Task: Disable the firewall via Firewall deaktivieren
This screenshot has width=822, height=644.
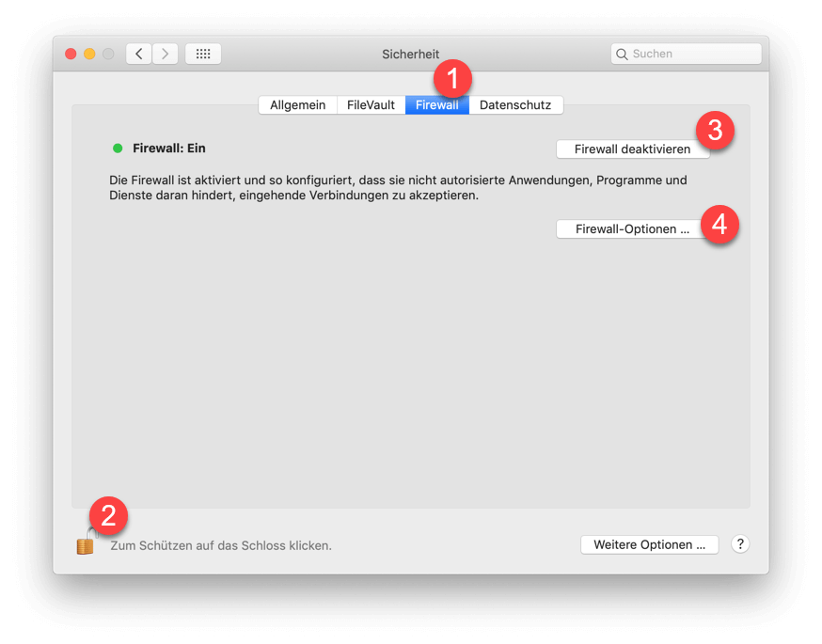Action: click(x=632, y=149)
